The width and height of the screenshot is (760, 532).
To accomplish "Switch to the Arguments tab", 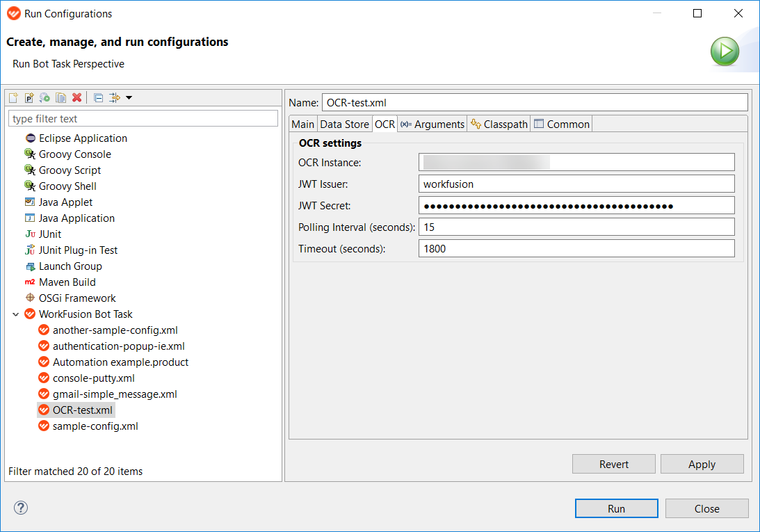I will 432,124.
